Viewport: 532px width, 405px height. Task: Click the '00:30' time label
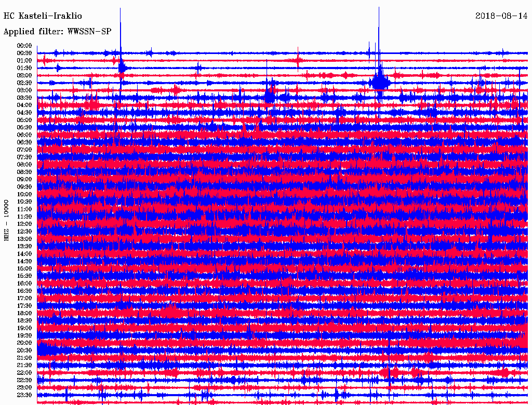[x=24, y=53]
